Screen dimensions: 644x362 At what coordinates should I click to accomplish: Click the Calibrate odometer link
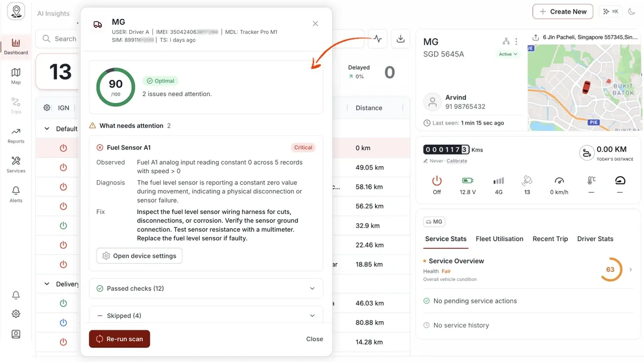coord(457,161)
